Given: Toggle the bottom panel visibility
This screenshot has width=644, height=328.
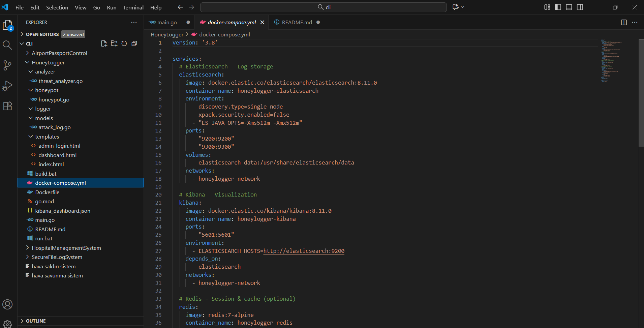Looking at the screenshot, I should click(x=569, y=7).
